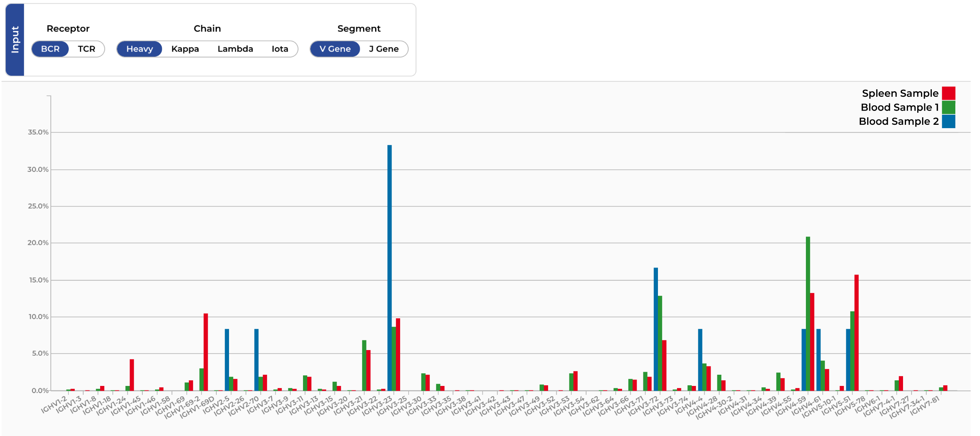
Task: Switch segment to J Gene
Action: tap(383, 49)
